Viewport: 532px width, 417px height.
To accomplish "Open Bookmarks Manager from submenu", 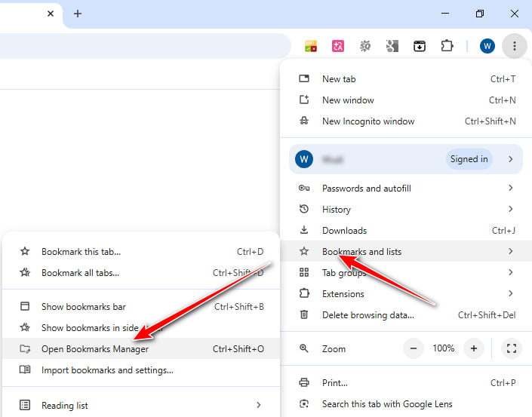I will click(x=141, y=348).
